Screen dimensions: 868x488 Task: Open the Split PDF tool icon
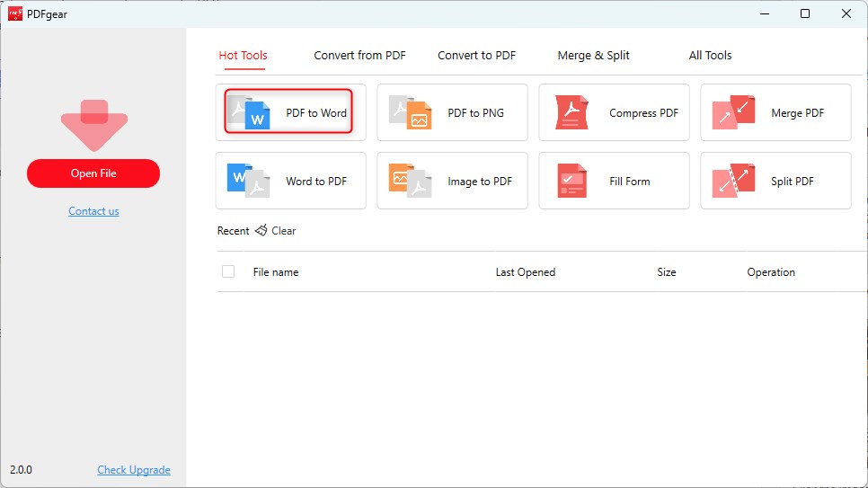pos(733,181)
